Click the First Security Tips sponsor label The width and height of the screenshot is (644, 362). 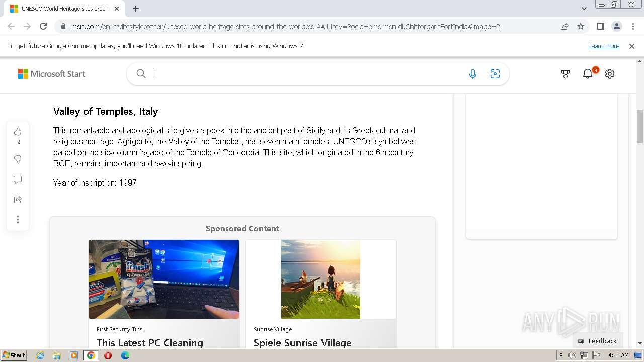pyautogui.click(x=119, y=329)
